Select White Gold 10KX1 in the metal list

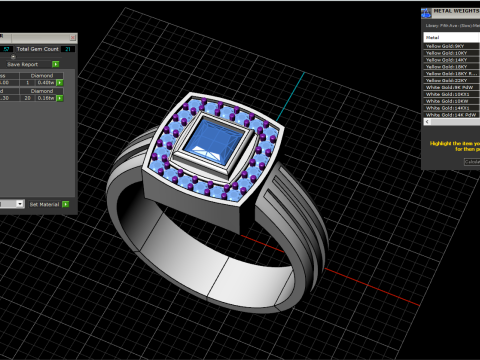pyautogui.click(x=451, y=94)
